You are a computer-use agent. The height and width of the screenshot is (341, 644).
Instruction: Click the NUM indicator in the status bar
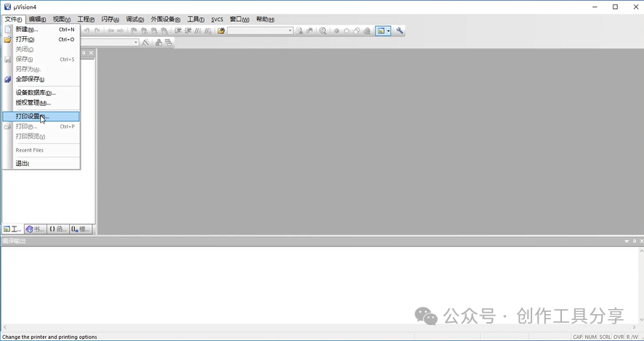coord(590,337)
